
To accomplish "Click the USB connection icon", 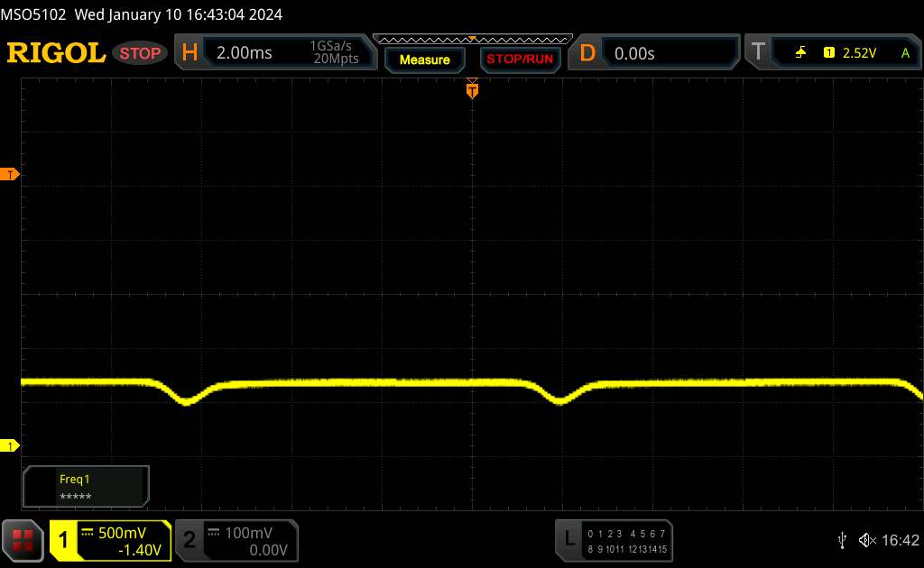I will pyautogui.click(x=842, y=540).
